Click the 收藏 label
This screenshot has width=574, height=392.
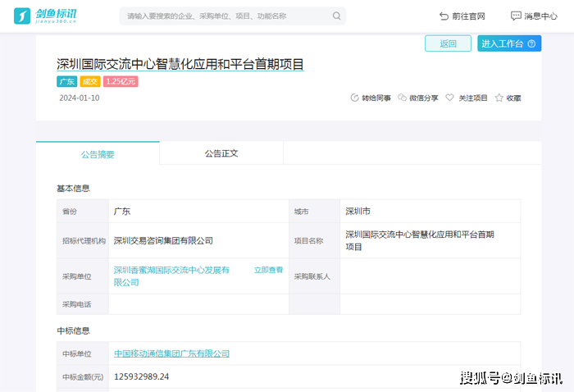(x=513, y=98)
